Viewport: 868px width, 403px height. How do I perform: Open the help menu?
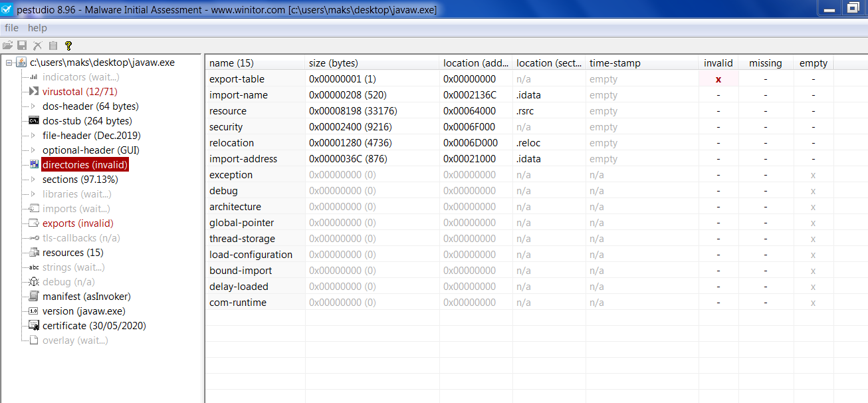37,28
